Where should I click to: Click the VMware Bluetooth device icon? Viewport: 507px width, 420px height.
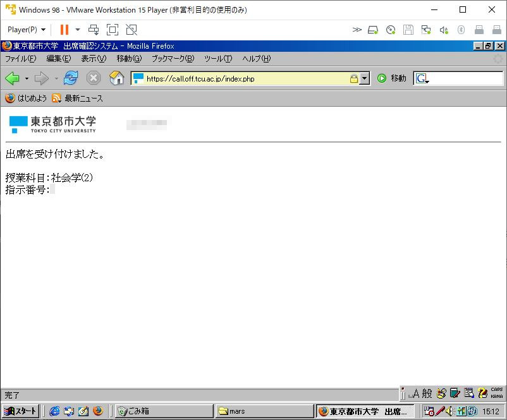[461, 30]
